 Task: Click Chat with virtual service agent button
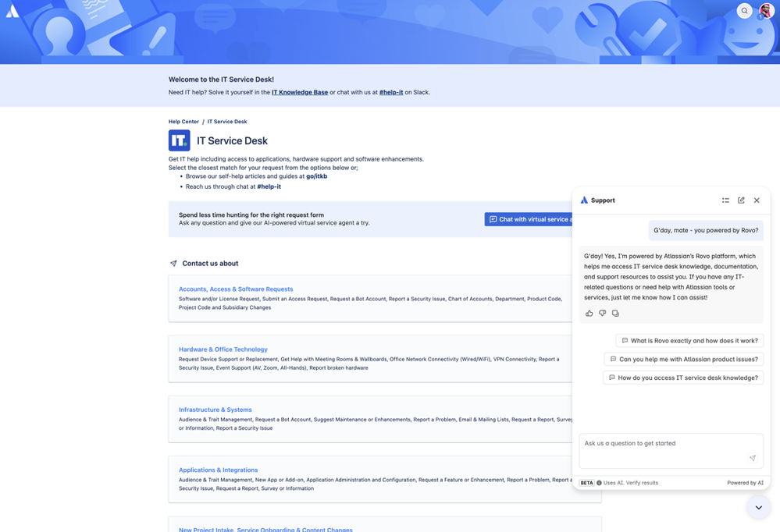click(x=529, y=219)
